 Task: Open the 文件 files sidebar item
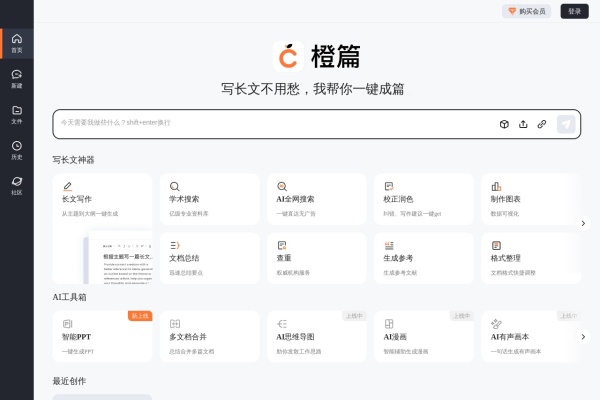[16, 114]
